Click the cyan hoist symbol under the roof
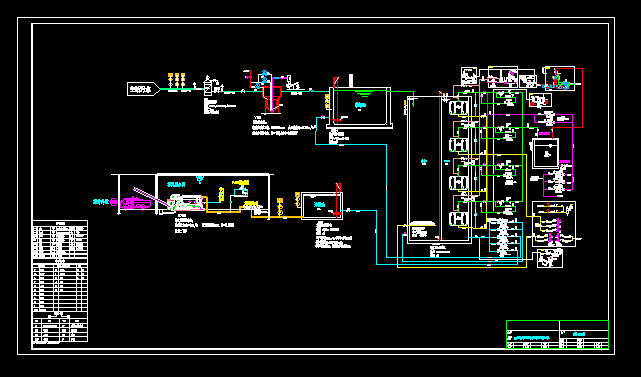Screen dimensions: 641x377 200,179
